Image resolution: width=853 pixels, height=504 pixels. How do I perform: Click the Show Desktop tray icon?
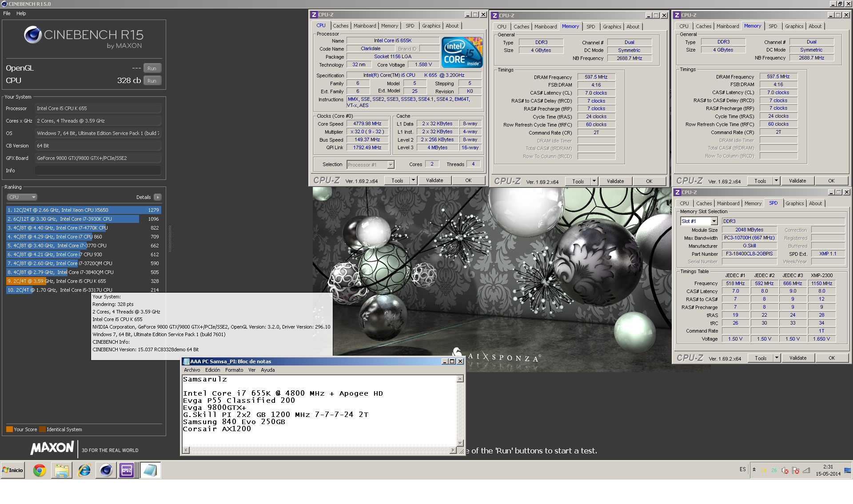coord(848,470)
